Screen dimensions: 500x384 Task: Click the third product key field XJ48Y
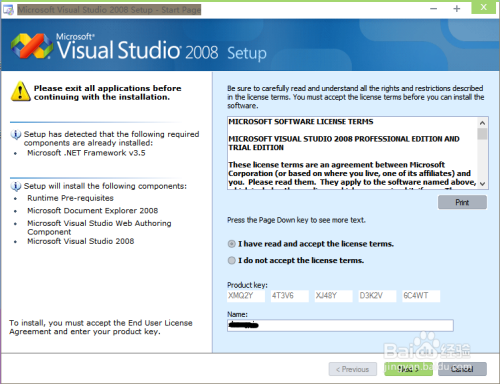(334, 296)
